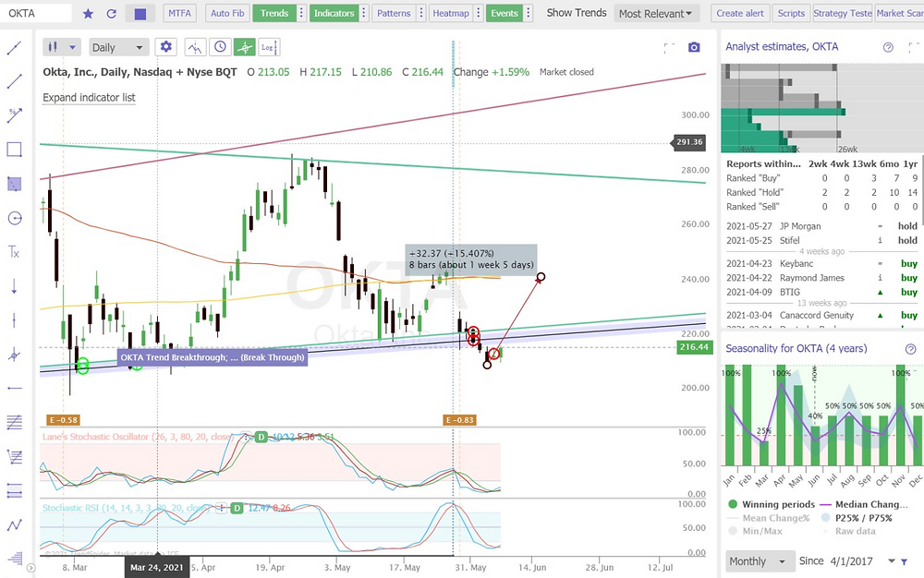Open help for Analyst estimates panel
924x578 pixels.
[x=888, y=48]
